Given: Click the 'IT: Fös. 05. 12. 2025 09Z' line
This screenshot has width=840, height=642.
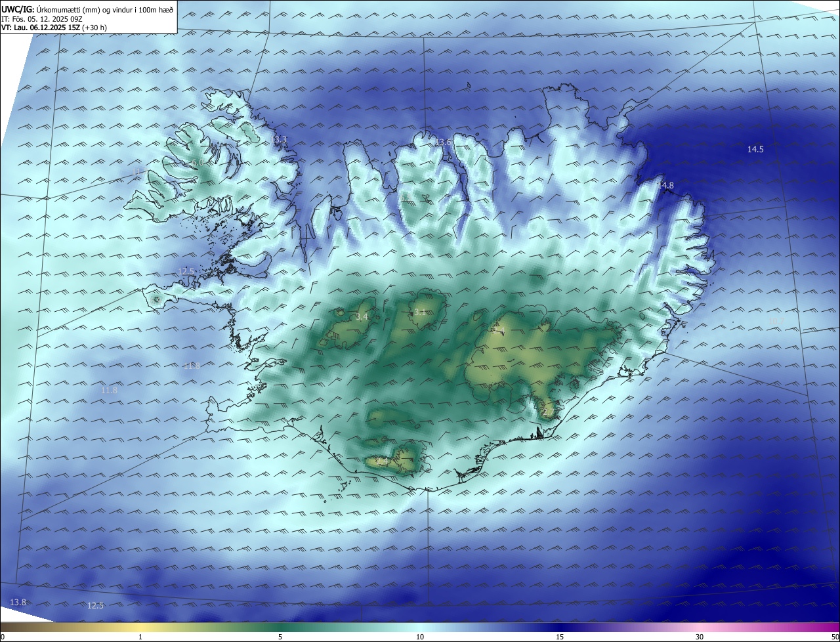Looking at the screenshot, I should click(x=41, y=19).
